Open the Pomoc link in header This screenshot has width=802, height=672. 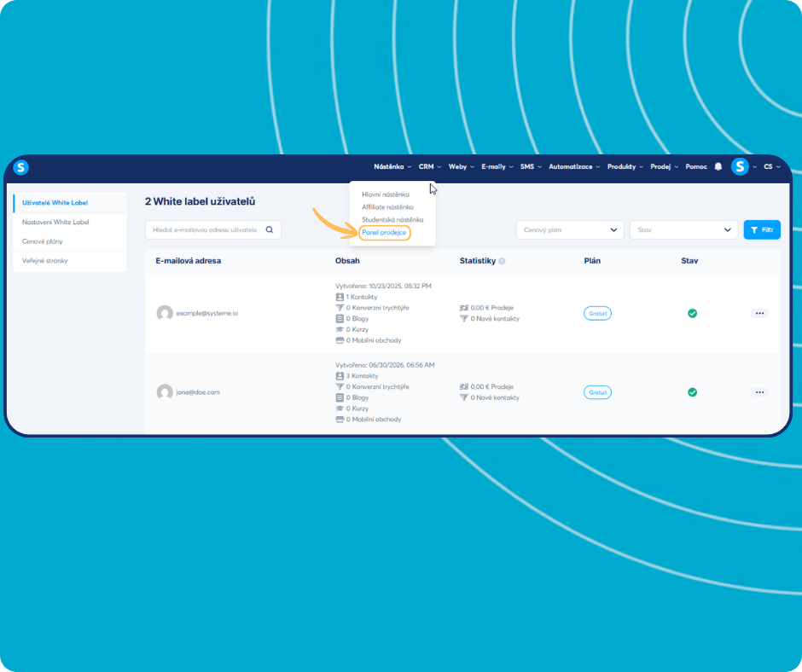[x=696, y=167]
